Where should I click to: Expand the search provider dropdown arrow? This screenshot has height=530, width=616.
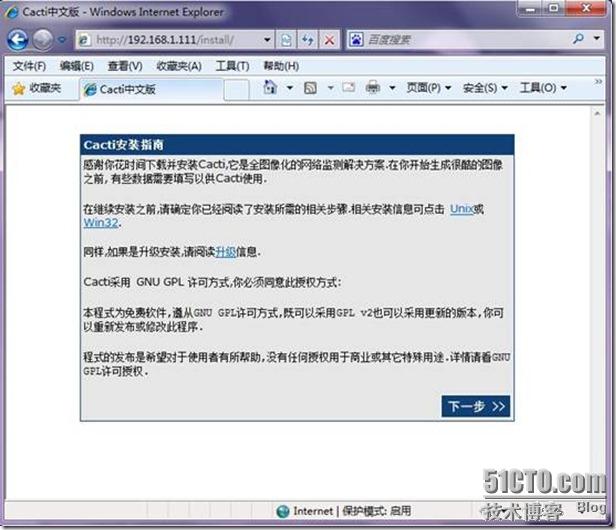tap(597, 39)
